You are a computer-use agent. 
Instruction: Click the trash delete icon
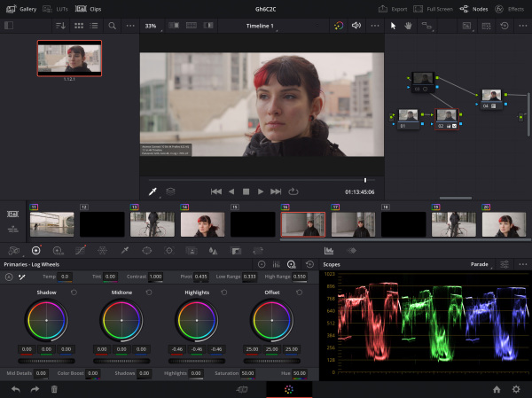click(54, 389)
